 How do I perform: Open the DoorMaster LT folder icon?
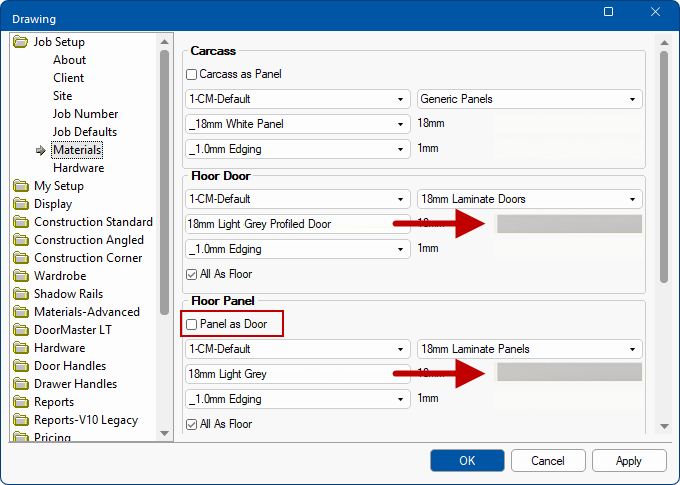tap(21, 330)
